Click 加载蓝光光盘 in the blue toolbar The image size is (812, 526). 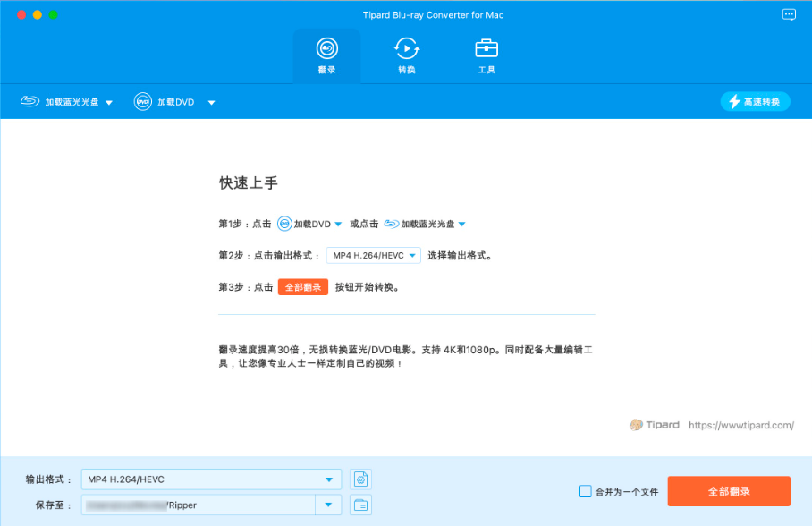pos(60,102)
